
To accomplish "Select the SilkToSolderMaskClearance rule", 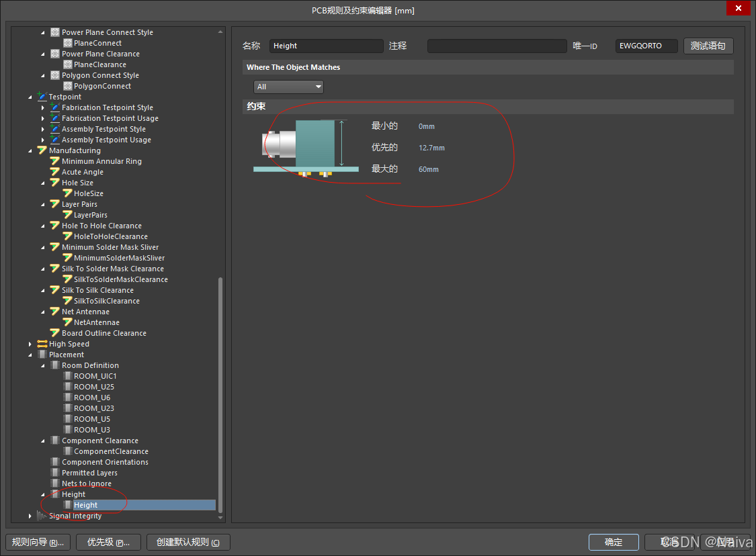I will click(x=121, y=279).
